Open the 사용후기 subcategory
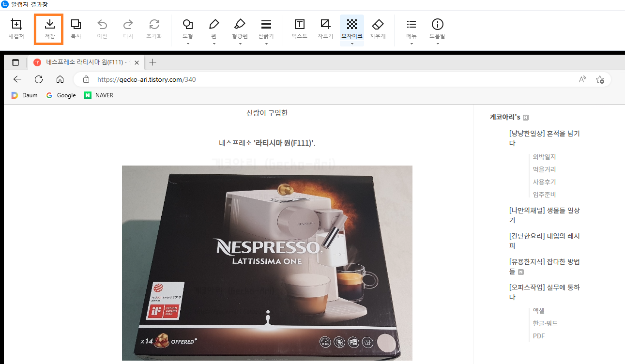 tap(544, 182)
